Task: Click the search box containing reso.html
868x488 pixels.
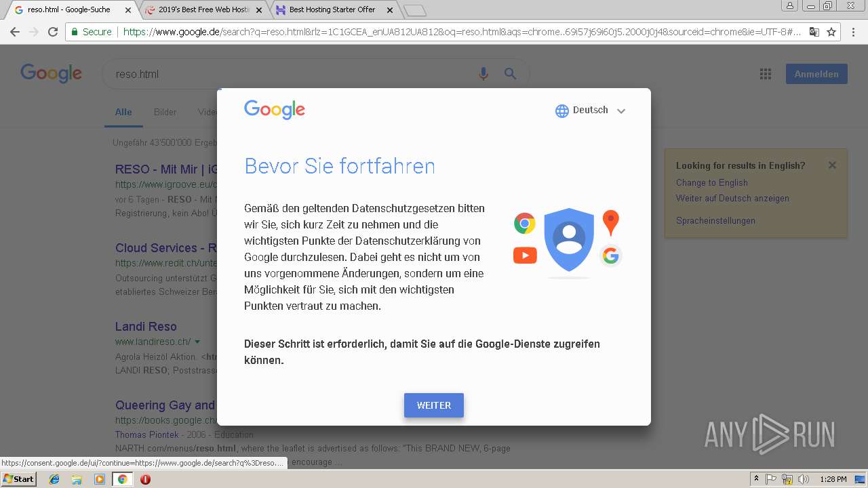Action: 292,74
